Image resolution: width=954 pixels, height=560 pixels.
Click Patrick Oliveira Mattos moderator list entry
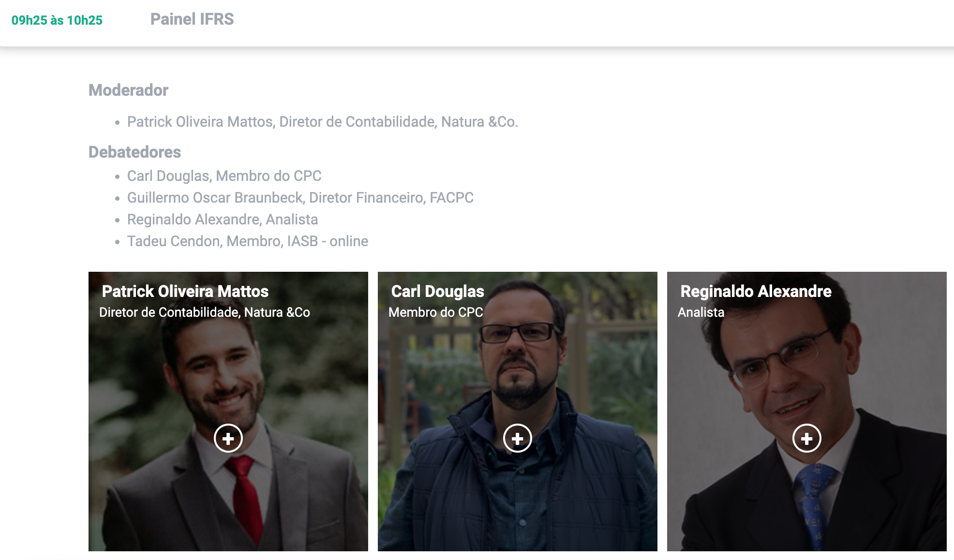tap(323, 122)
